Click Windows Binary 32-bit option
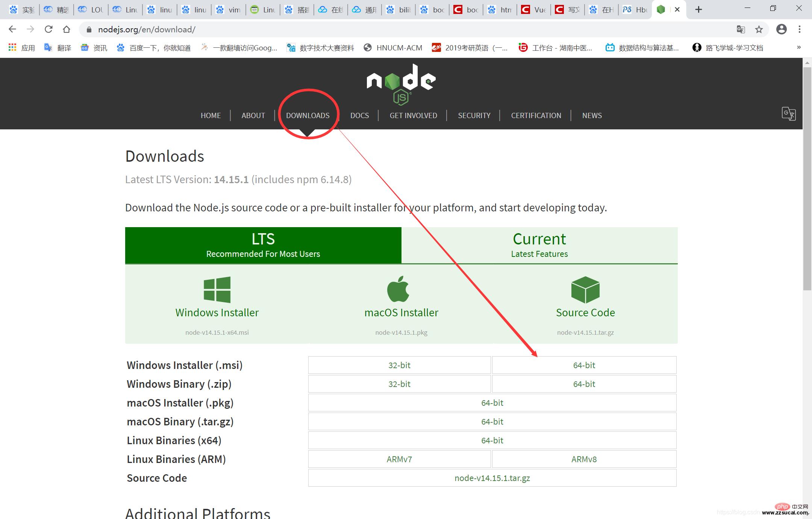This screenshot has height=519, width=812. coord(400,384)
